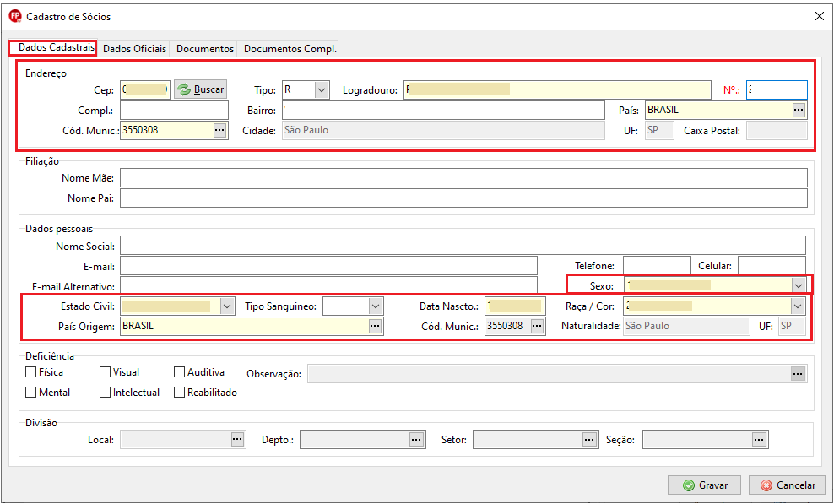Click the Logradouro input field
This screenshot has width=834, height=504.
point(557,90)
